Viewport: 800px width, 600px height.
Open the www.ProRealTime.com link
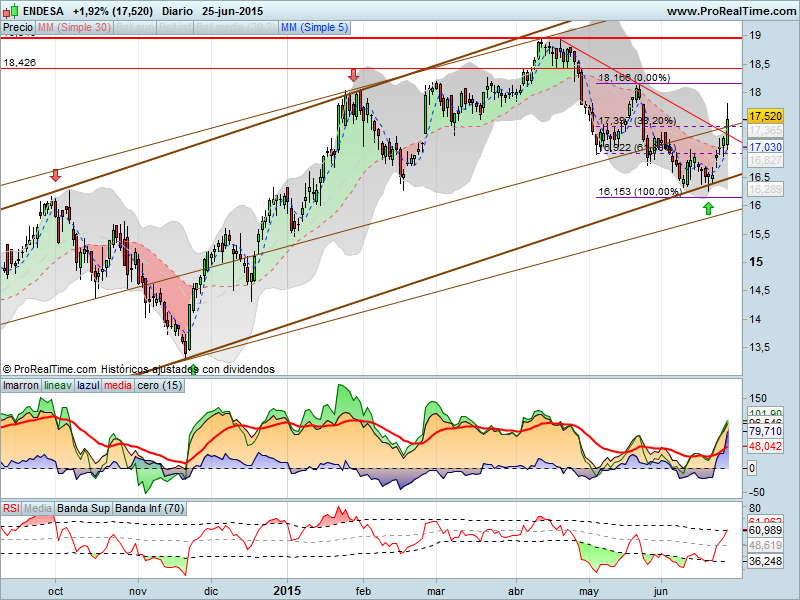coord(731,11)
